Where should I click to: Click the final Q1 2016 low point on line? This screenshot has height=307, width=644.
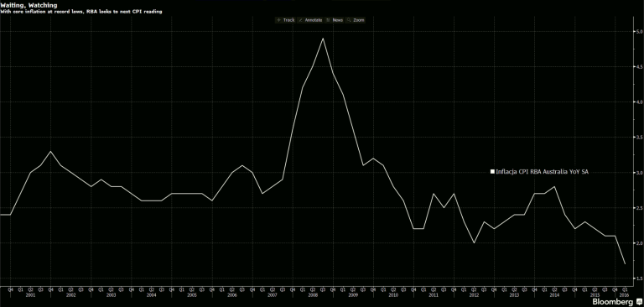(x=625, y=264)
